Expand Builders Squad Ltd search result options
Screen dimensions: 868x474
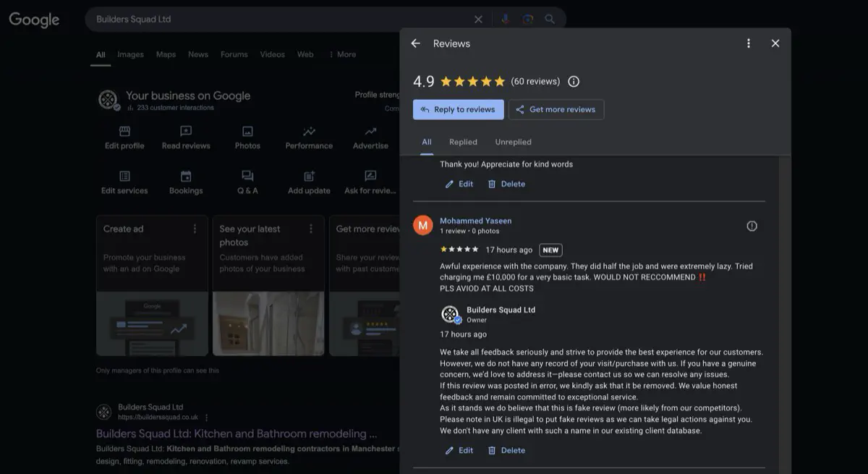coord(206,417)
